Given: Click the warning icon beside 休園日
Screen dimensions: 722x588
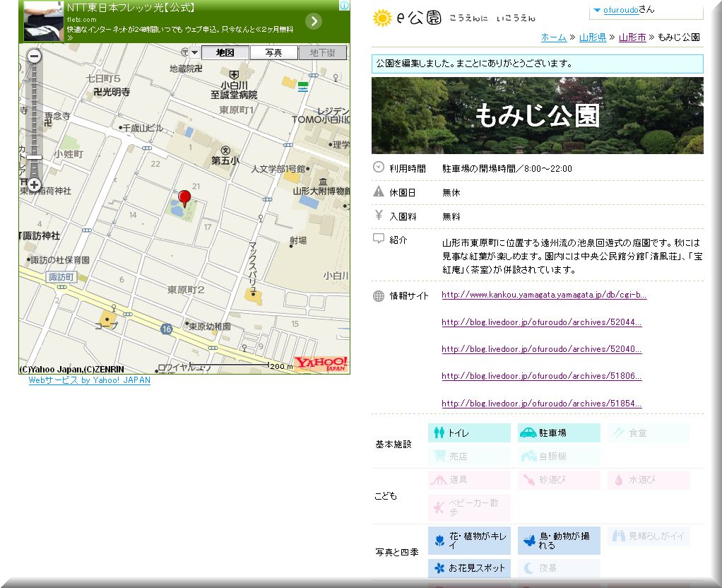Looking at the screenshot, I should click(379, 192).
